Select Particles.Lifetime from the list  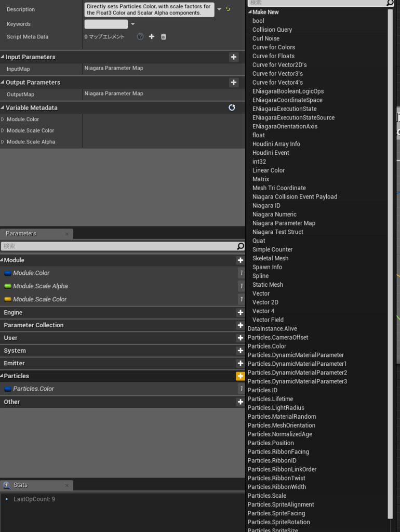pyautogui.click(x=271, y=399)
